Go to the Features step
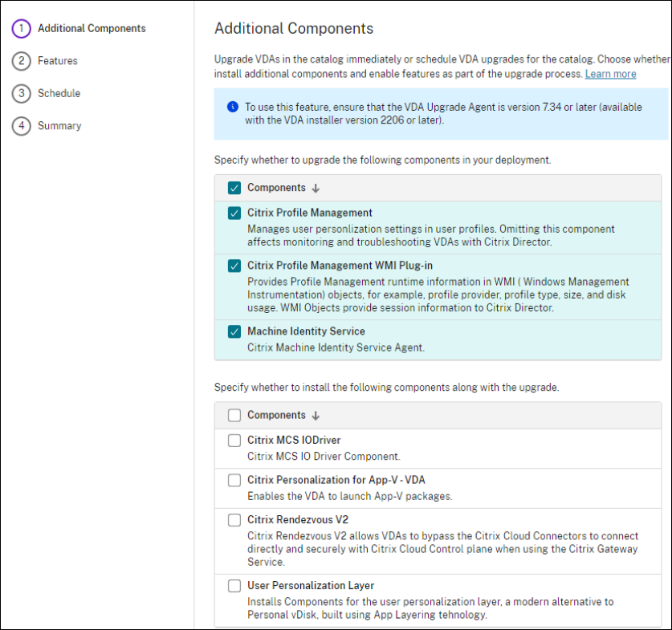Screen dimensions: 672x630 pos(58,61)
